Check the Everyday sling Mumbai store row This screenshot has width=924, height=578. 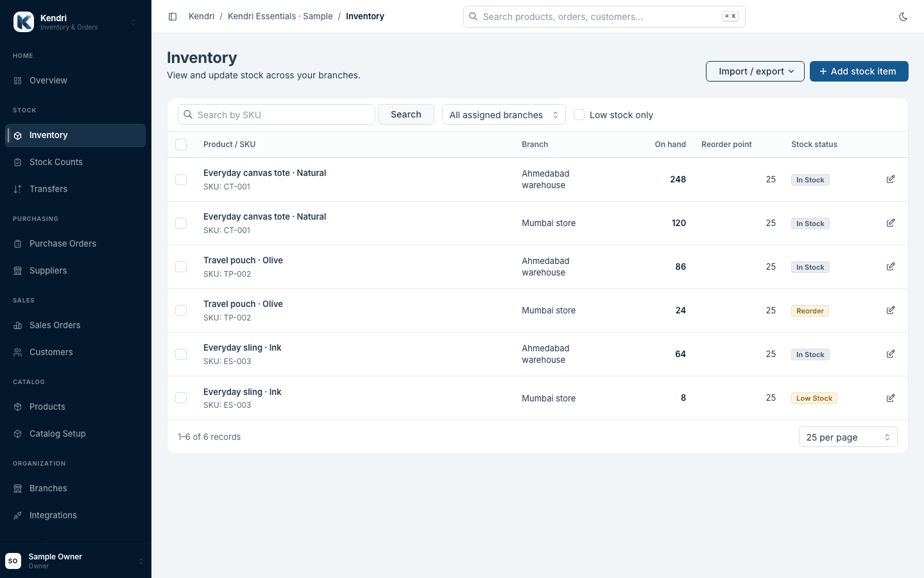(x=181, y=398)
